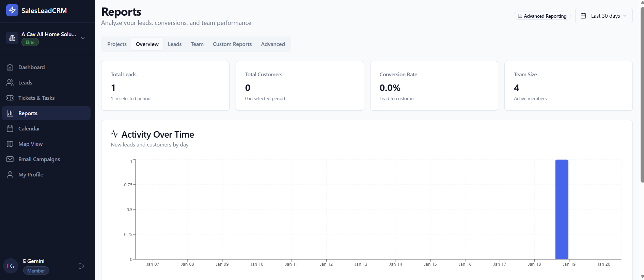This screenshot has width=644, height=280.
Task: Click the EG user avatar
Action: [11, 266]
